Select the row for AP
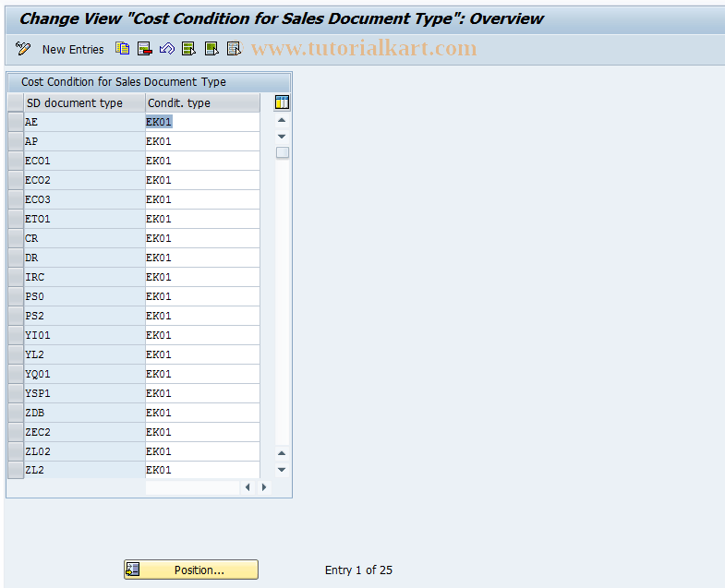Viewport: 725px width, 588px height. [x=16, y=141]
